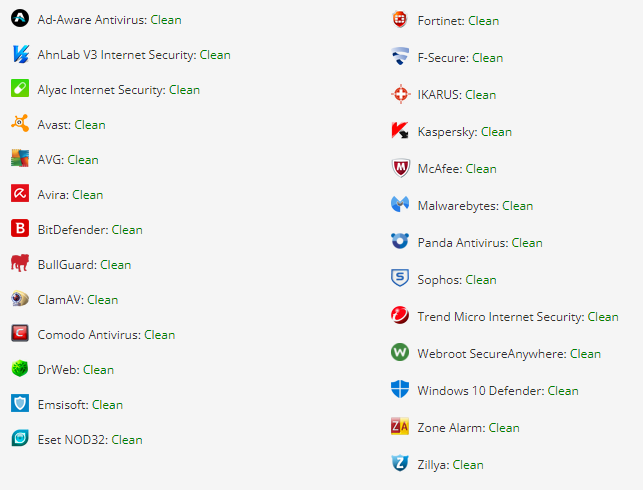Select the Sophos S shield icon
Image resolution: width=643 pixels, height=490 pixels.
(400, 278)
